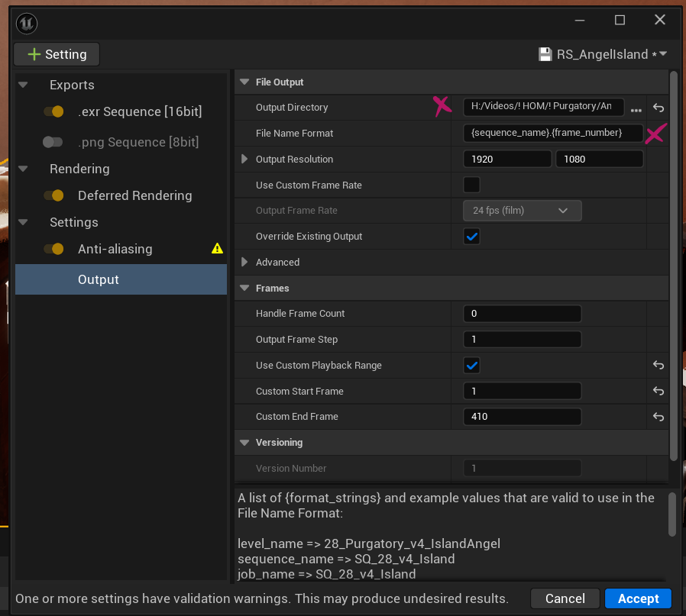Screen dimensions: 686x616
Task: Add a new Setting with the plus button
Action: point(57,54)
